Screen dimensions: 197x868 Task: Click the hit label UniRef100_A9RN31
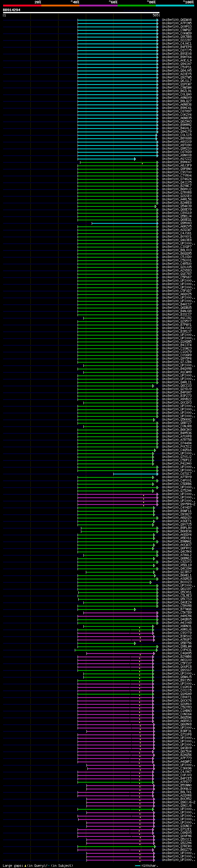pos(177,626)
